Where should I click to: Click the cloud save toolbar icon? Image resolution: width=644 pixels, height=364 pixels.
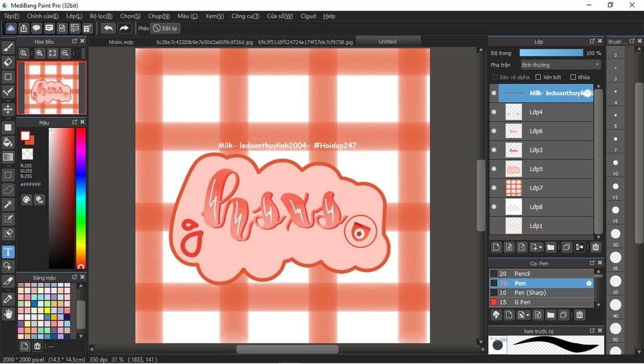[11, 28]
